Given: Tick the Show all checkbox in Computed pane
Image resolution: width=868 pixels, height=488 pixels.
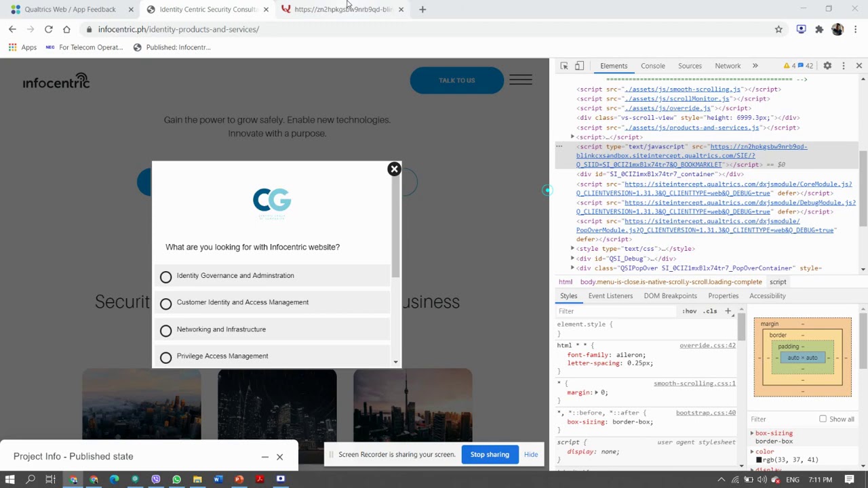Looking at the screenshot, I should (x=823, y=419).
